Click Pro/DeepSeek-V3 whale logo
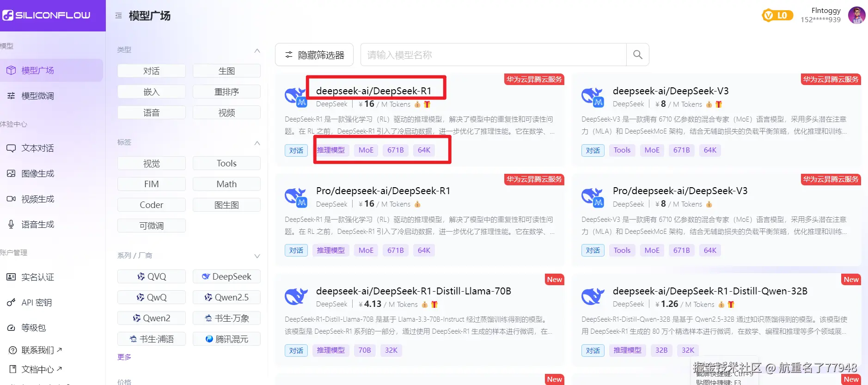Image resolution: width=868 pixels, height=385 pixels. 593,197
